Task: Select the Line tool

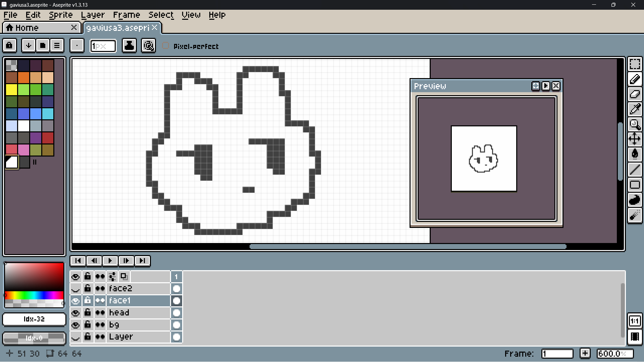Action: coord(635,170)
